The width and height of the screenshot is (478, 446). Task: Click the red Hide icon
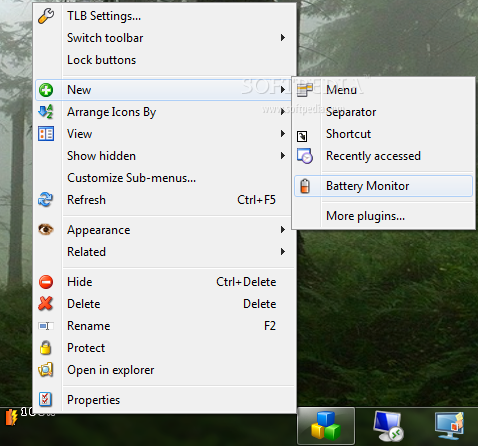pyautogui.click(x=46, y=282)
